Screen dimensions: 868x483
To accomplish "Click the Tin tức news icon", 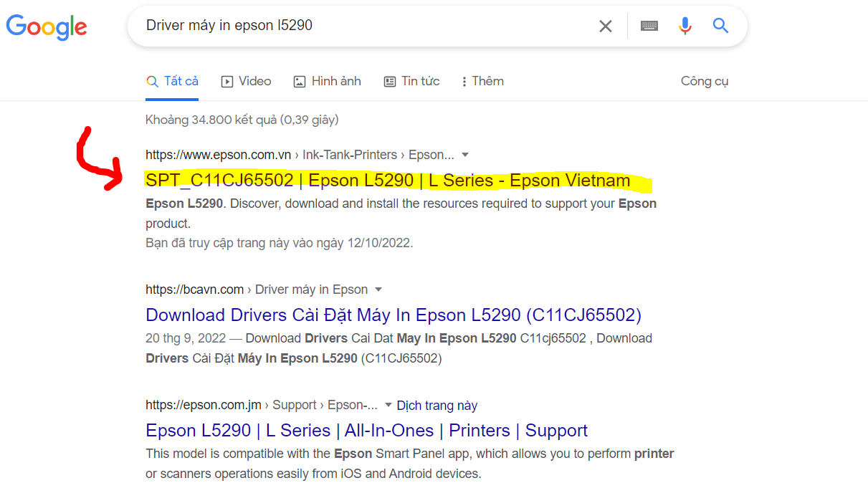I will tap(390, 82).
